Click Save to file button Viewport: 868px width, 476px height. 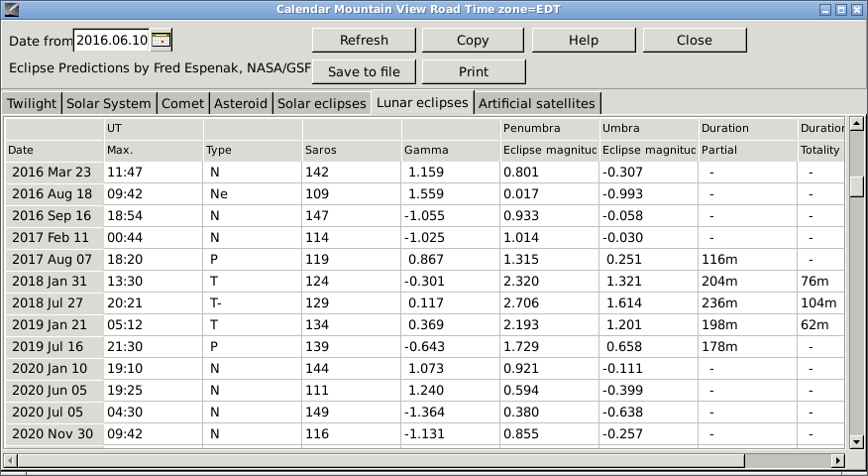[x=364, y=71]
